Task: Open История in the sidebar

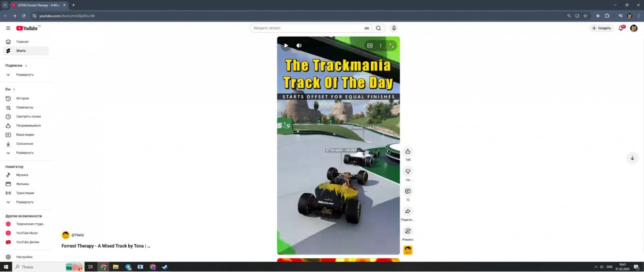Action: [22, 99]
